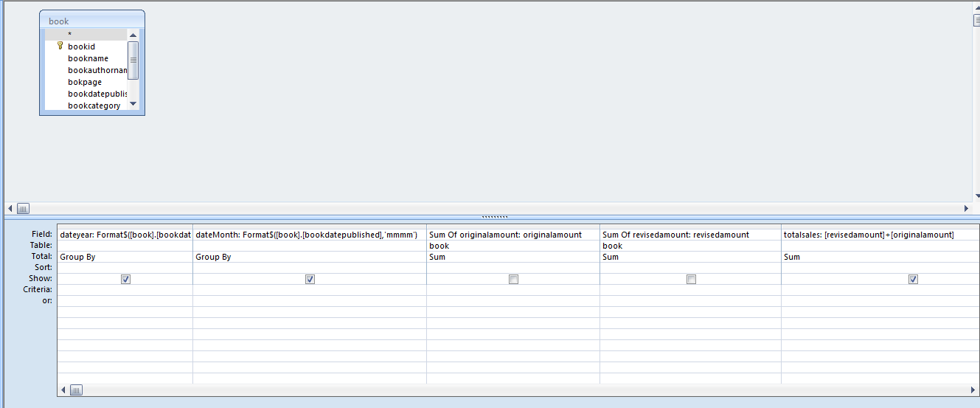Open Group By Total cell for dateMonth
Viewport: 980px width, 408px height.
[310, 257]
